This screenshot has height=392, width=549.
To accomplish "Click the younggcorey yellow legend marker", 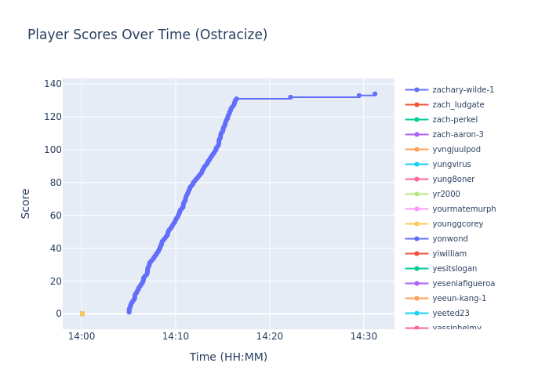I will [x=416, y=224].
